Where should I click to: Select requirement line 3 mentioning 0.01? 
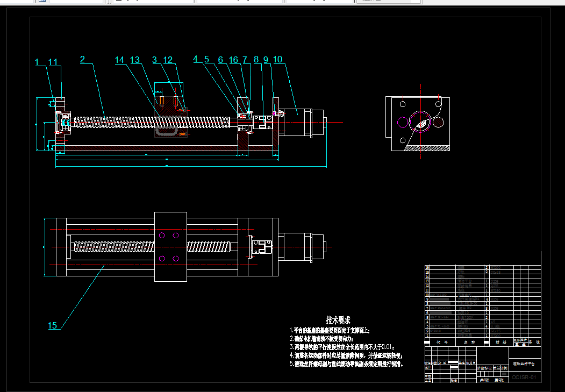[x=342, y=347]
